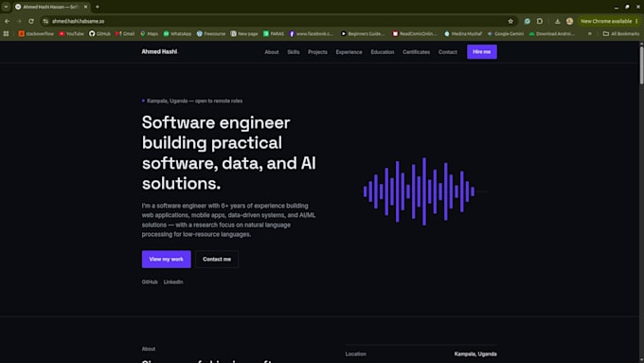
Task: Open the site information icon in address bar
Action: coord(45,21)
